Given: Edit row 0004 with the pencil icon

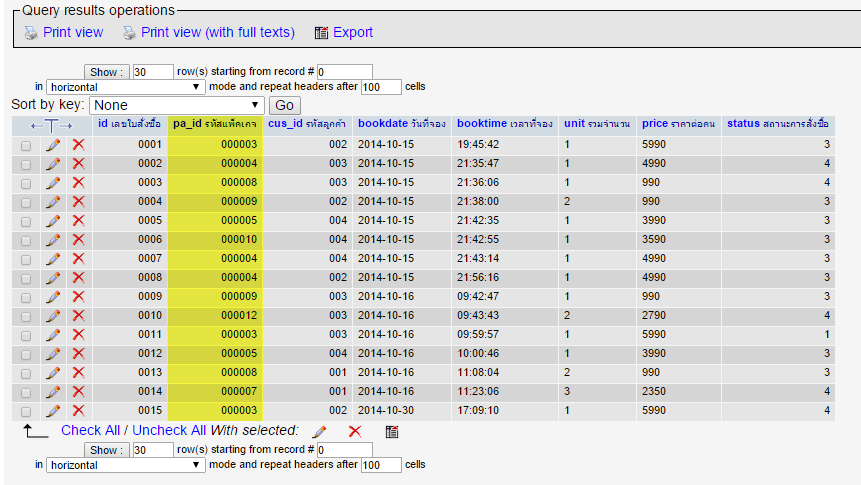Looking at the screenshot, I should (x=53, y=202).
